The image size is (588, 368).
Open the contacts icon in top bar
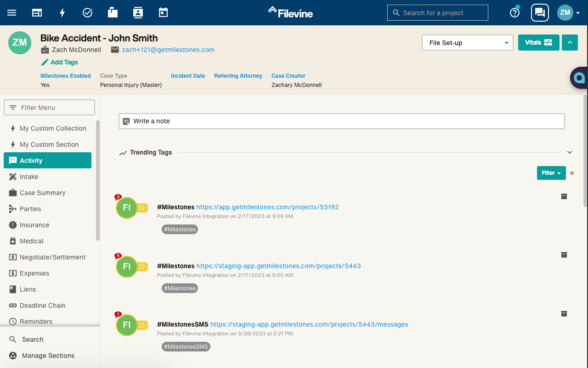(x=138, y=12)
